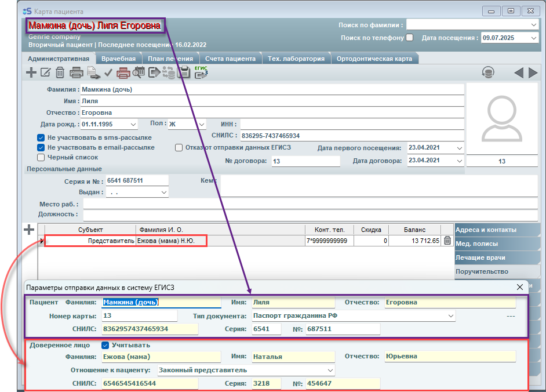Switch to the 'План лечения' tab

[x=170, y=59]
